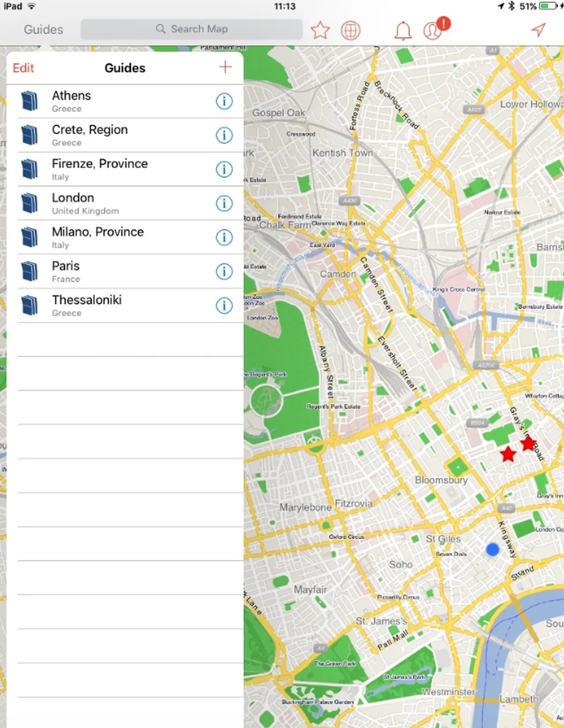This screenshot has height=728, width=564.
Task: Tap the Bloomsbury label on map
Action: [x=441, y=480]
